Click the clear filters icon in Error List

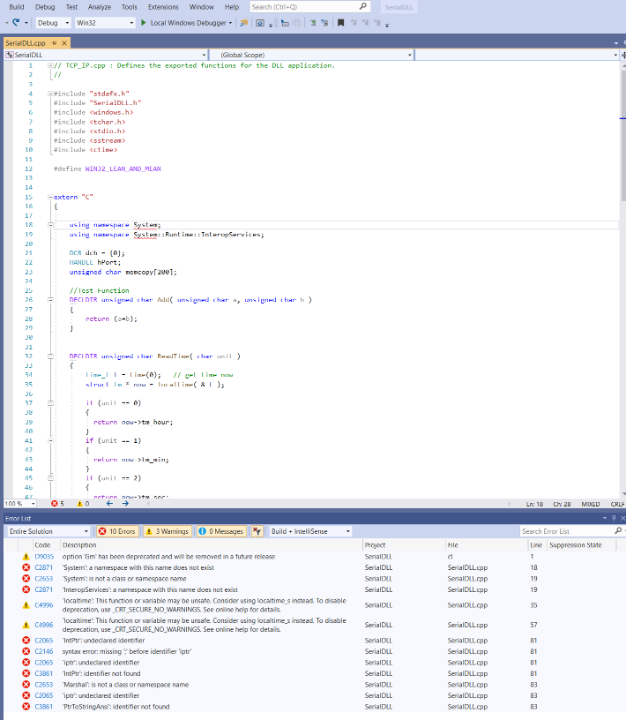257,531
